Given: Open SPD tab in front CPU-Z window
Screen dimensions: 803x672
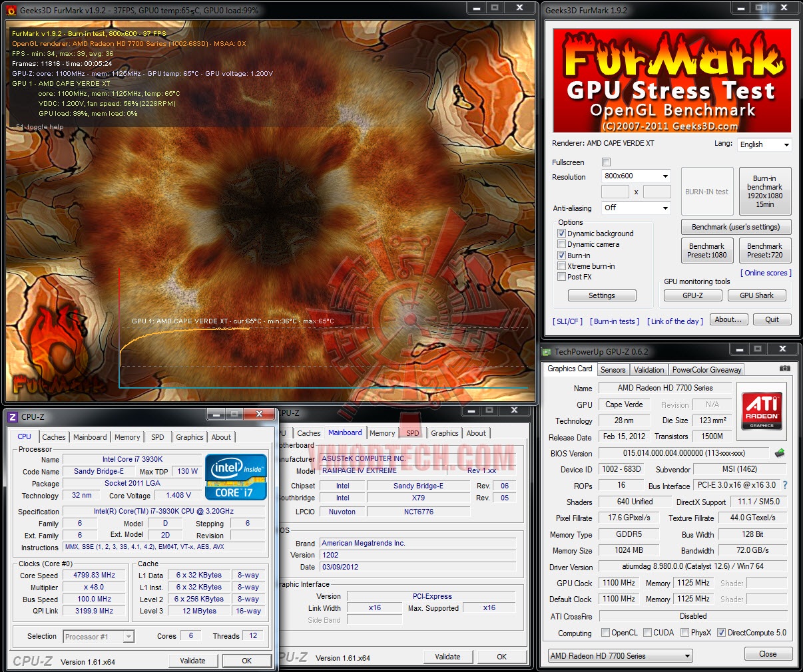Looking at the screenshot, I should [x=158, y=437].
